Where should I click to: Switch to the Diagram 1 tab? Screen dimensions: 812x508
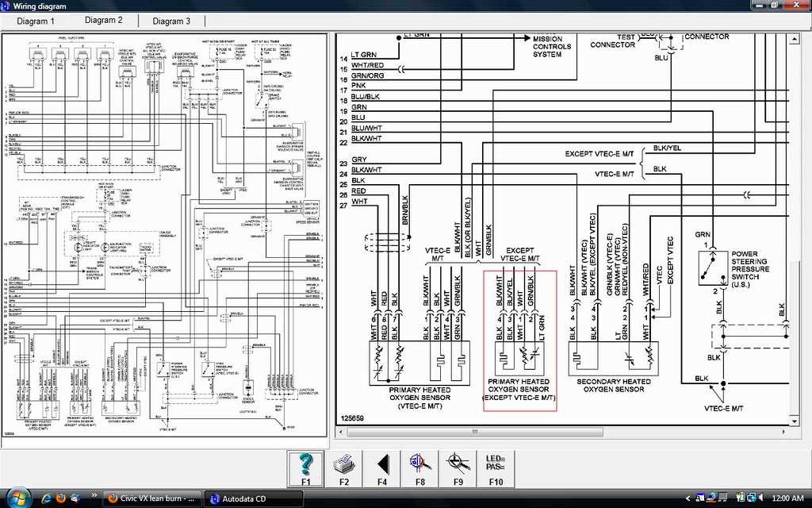coord(36,21)
